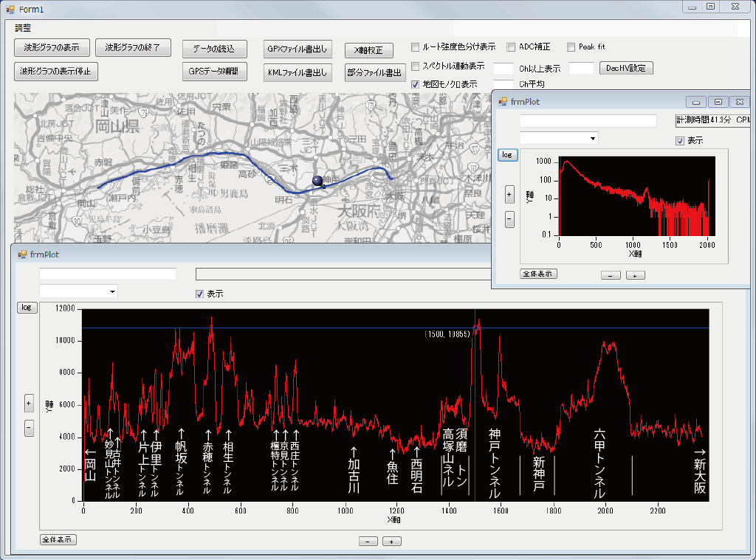Close the small frmPlot window
This screenshot has height=560, width=756.
click(740, 102)
